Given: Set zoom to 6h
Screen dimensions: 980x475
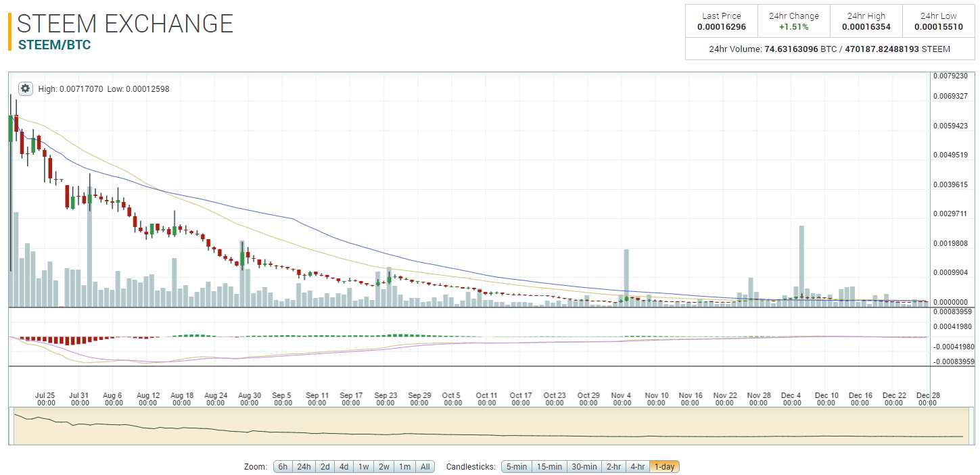Looking at the screenshot, I should tap(283, 466).
